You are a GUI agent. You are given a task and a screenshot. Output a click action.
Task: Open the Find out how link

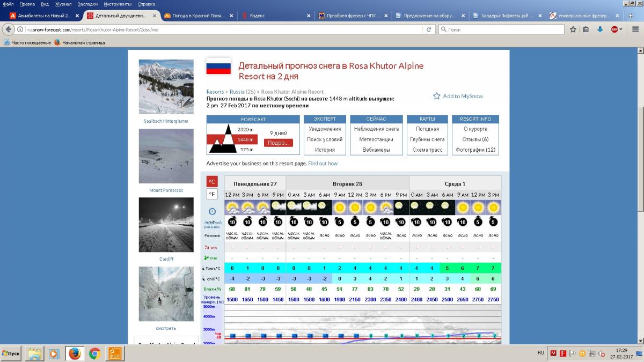(323, 163)
